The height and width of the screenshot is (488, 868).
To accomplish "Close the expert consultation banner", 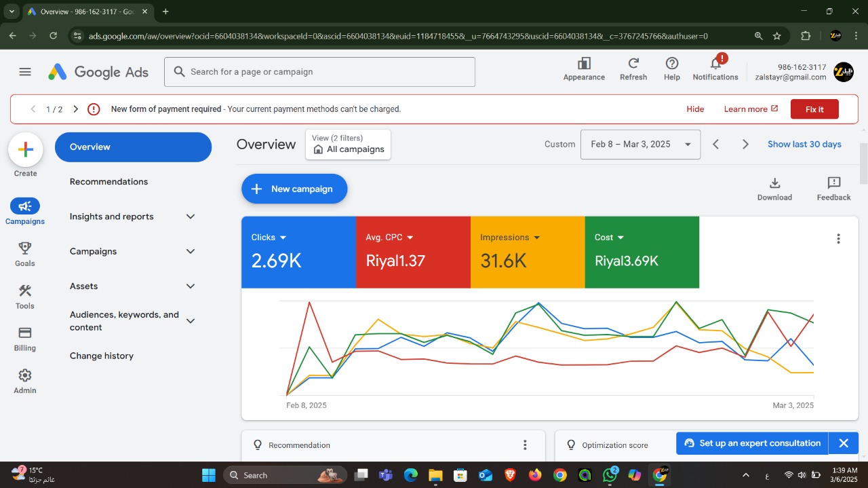I will (x=843, y=443).
